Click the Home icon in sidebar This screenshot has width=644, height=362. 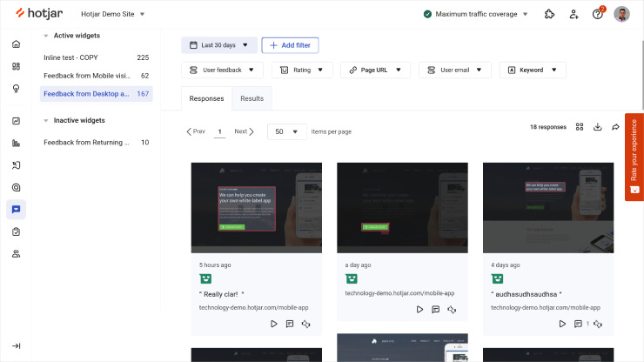16,44
